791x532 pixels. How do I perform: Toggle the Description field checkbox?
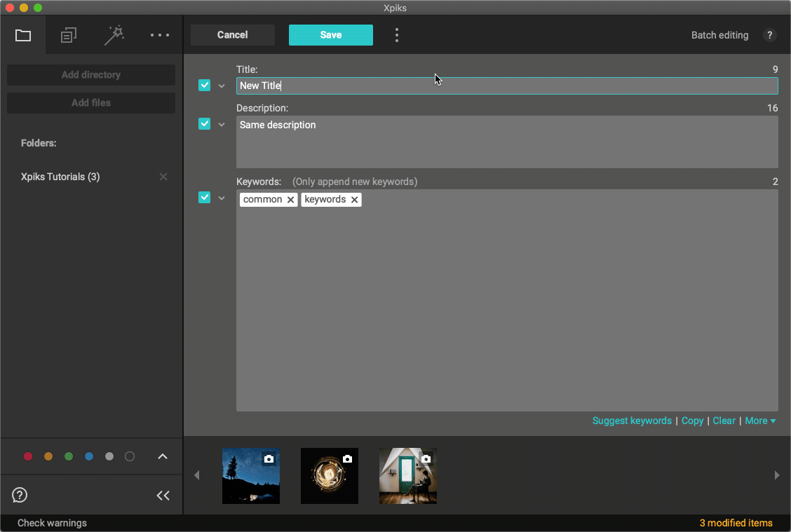[x=205, y=124]
